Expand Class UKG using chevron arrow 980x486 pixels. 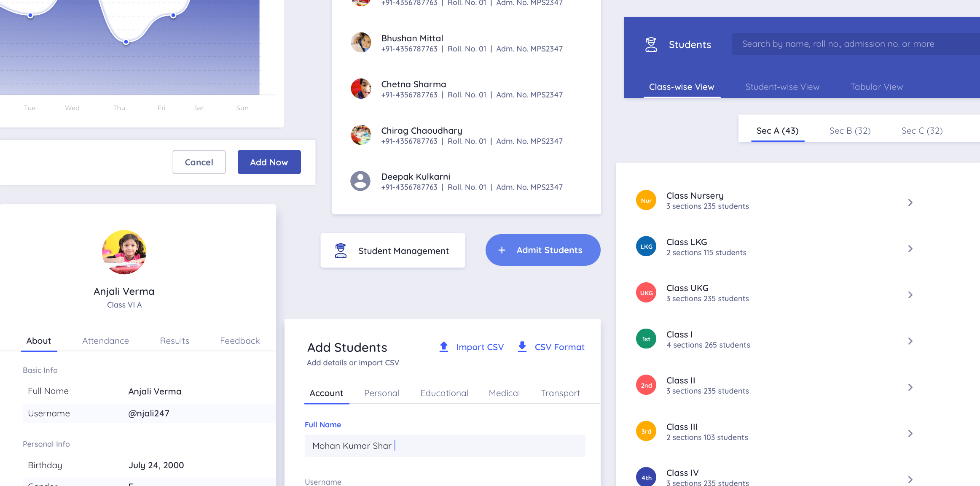pyautogui.click(x=910, y=295)
